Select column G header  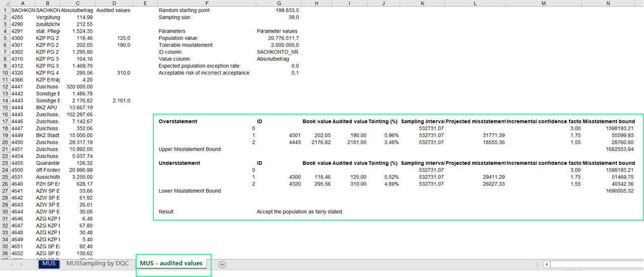coord(279,3)
